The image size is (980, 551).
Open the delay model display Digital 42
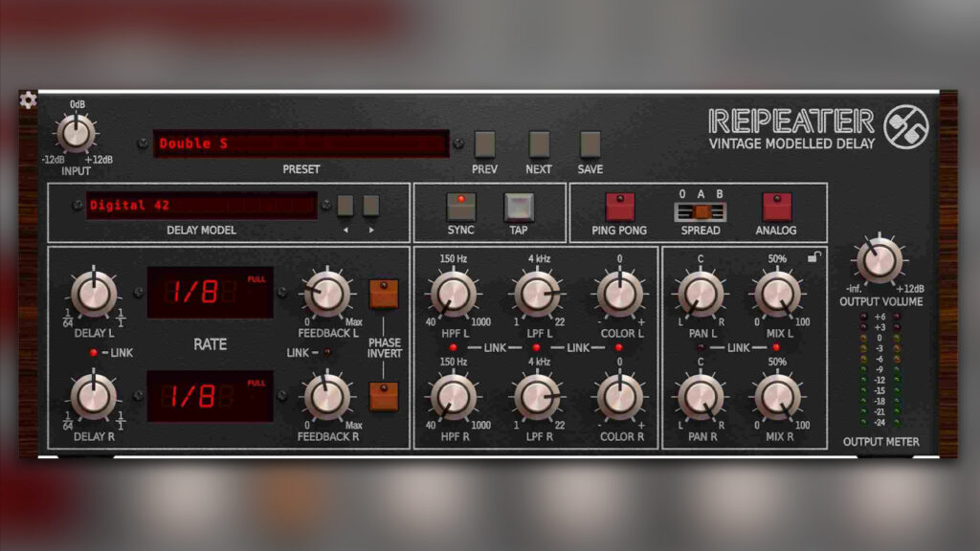coord(201,205)
